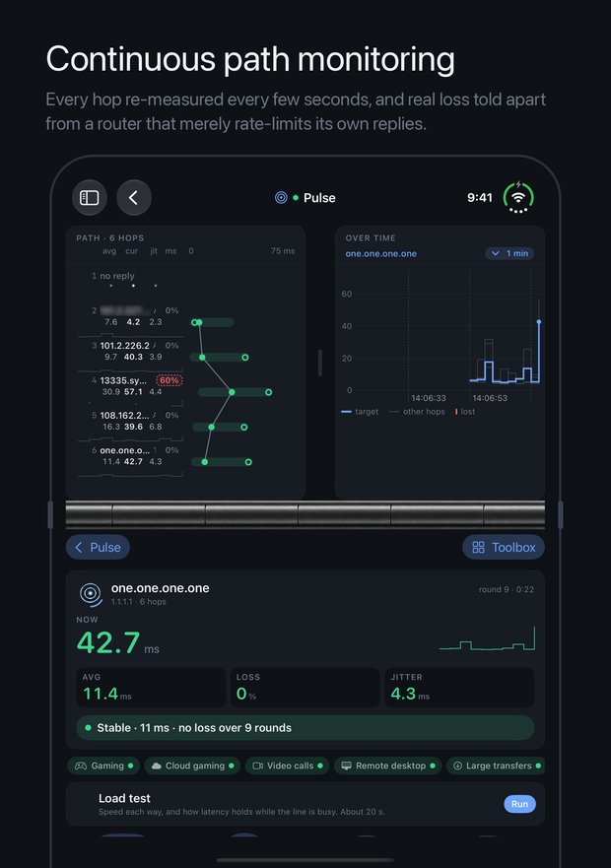Click the OVER TIME panel header
611x868 pixels.
371,237
